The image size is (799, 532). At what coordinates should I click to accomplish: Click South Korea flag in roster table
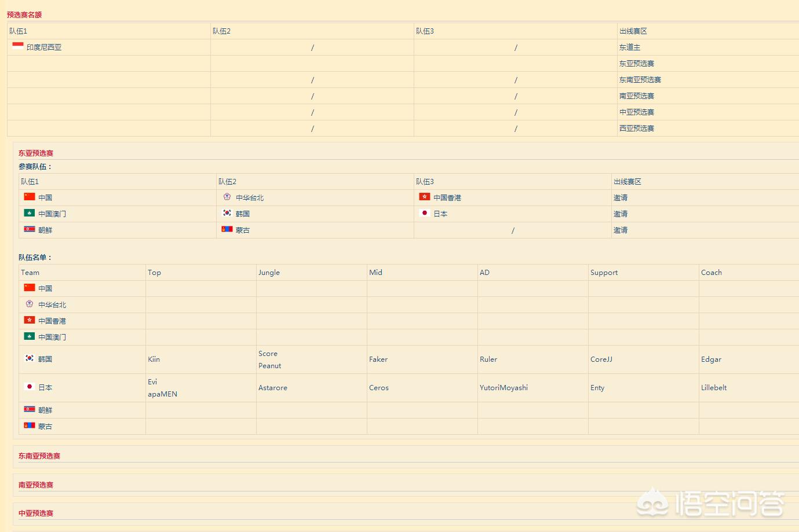[30, 358]
